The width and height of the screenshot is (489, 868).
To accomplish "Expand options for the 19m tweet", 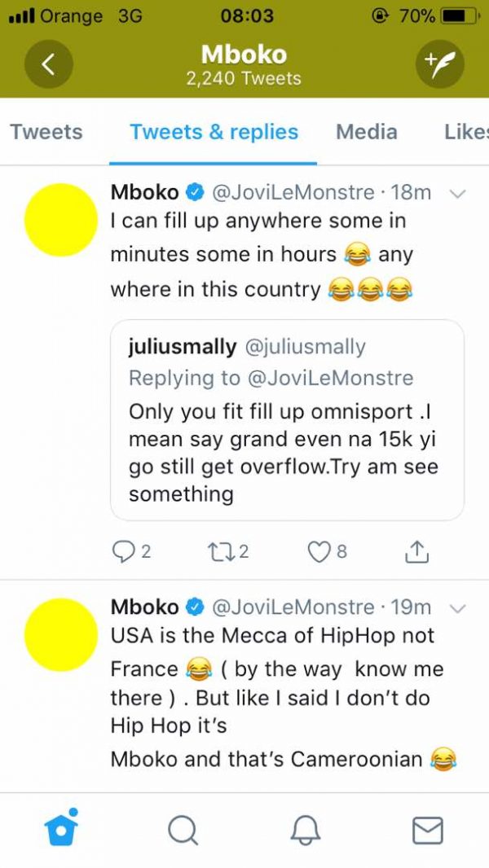I will [457, 608].
